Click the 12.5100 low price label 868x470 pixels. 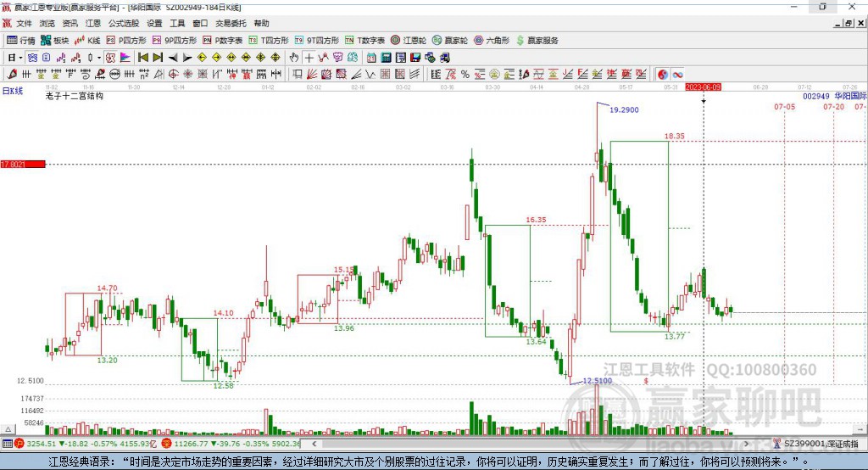(x=598, y=380)
